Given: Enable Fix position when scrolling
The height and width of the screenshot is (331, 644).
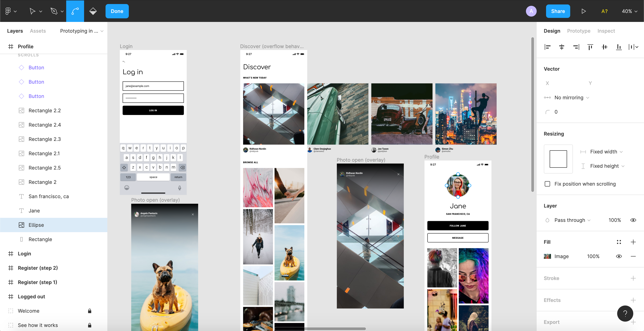Looking at the screenshot, I should (547, 184).
